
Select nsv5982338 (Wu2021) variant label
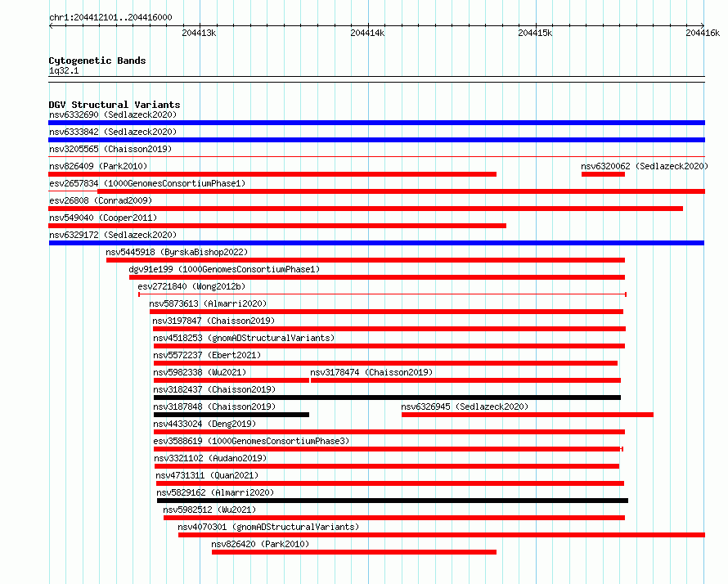tap(200, 372)
